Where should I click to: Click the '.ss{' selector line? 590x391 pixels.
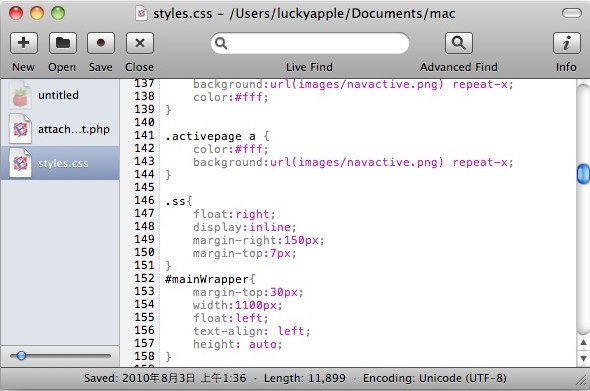pos(179,201)
